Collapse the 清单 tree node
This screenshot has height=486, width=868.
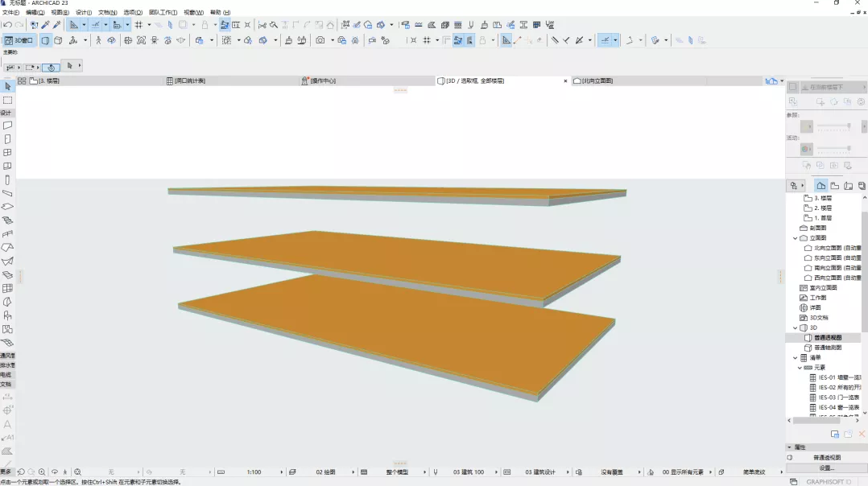pyautogui.click(x=796, y=358)
